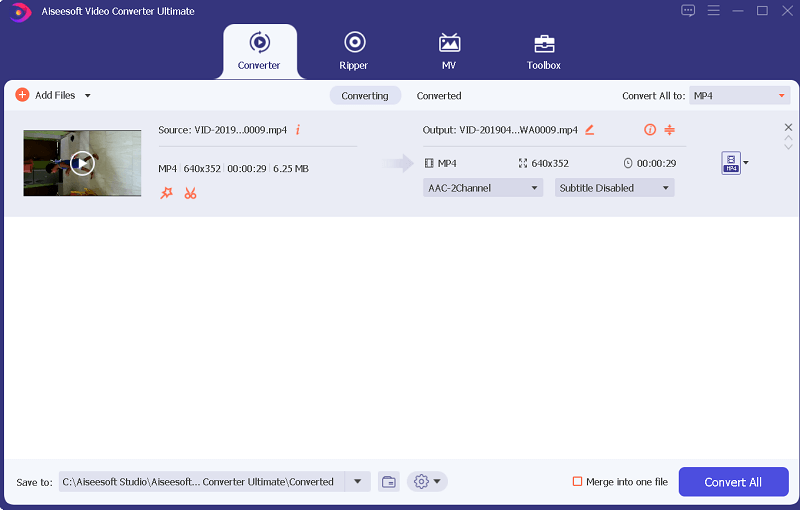Expand the Convert All to MP4 dropdown
The image size is (800, 510).
pos(740,96)
